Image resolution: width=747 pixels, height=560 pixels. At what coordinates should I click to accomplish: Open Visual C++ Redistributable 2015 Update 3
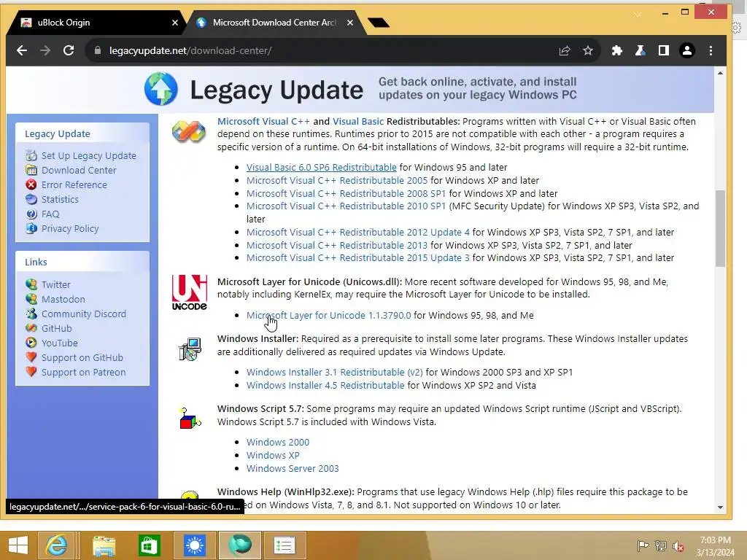(357, 257)
